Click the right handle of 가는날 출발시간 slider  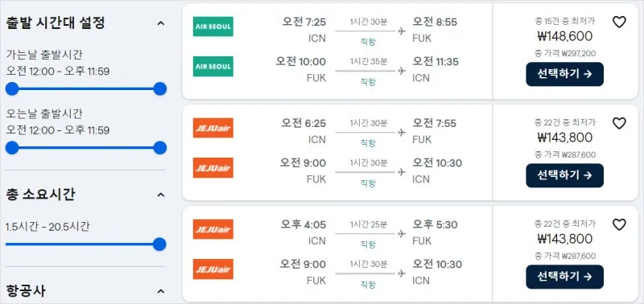(159, 88)
